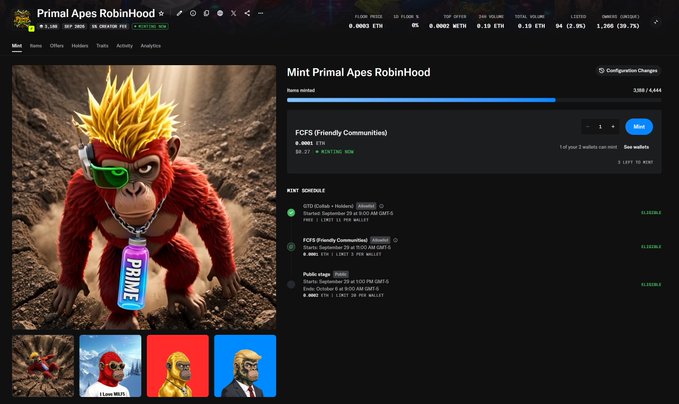Click ELIGIBLE label of GTD stage
Screen dimensions: 679x404
pos(651,213)
